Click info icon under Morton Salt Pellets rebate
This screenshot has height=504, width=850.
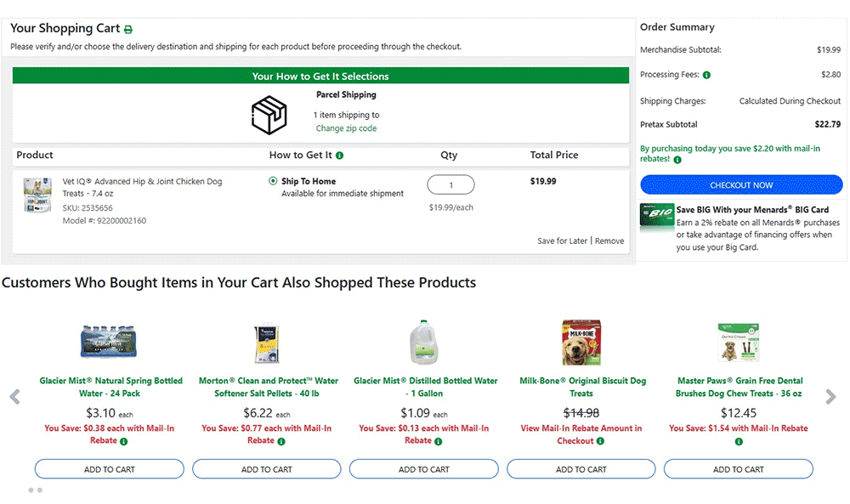(x=281, y=441)
